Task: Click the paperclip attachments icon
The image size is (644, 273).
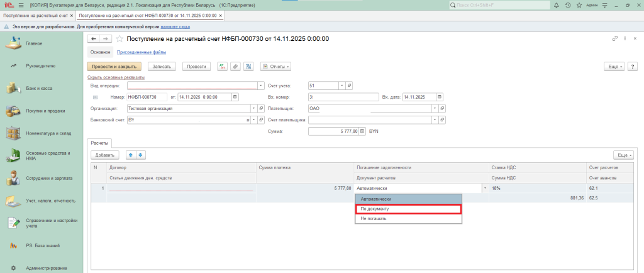Action: pos(234,66)
